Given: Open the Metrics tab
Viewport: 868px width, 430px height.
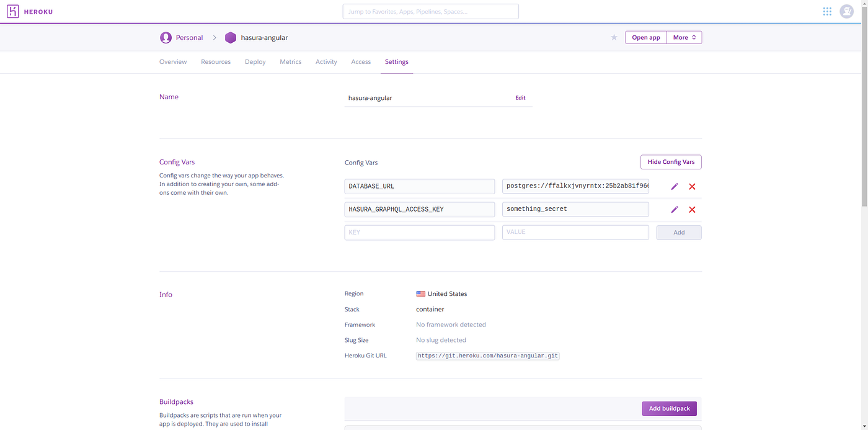Looking at the screenshot, I should (x=290, y=61).
